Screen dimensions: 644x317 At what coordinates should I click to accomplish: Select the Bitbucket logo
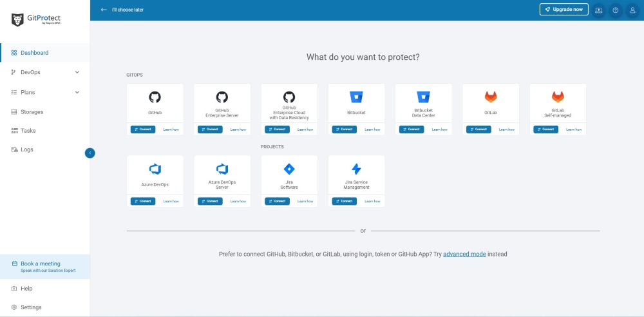(x=356, y=97)
